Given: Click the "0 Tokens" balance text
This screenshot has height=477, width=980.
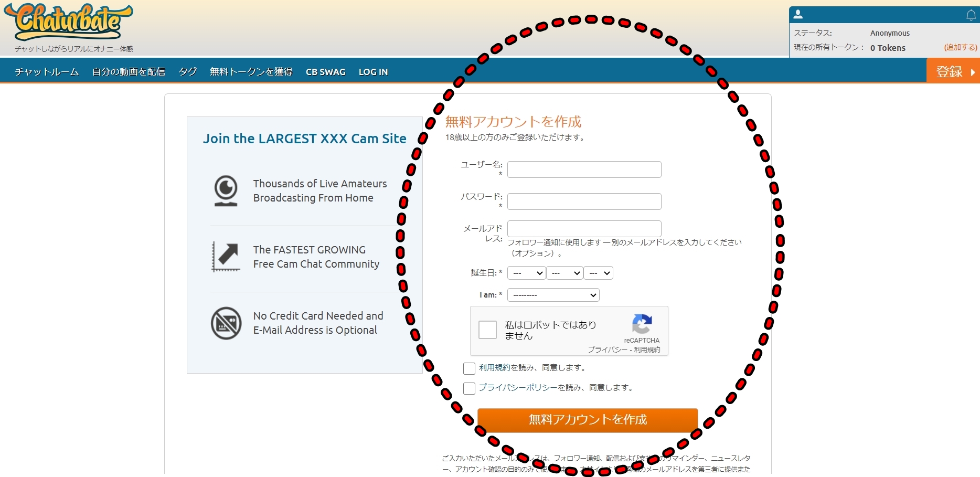Looking at the screenshot, I should tap(888, 48).
